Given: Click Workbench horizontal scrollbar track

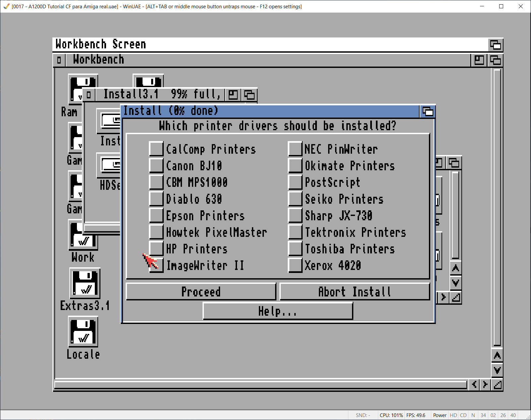Looking at the screenshot, I should (261, 385).
